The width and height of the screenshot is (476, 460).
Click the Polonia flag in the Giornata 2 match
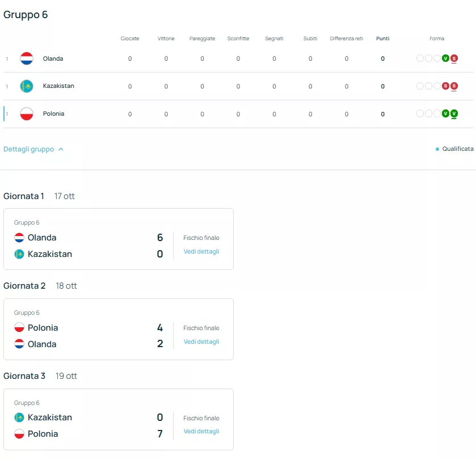19,328
